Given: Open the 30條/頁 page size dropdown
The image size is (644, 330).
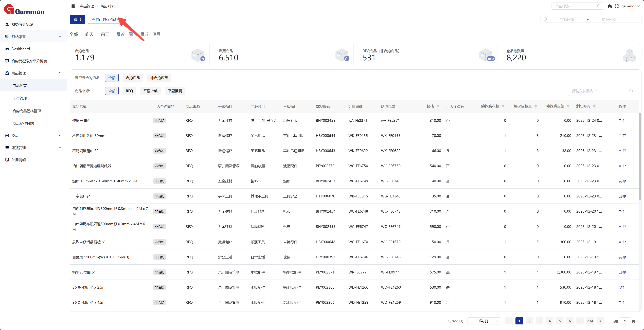Looking at the screenshot, I should (x=484, y=321).
